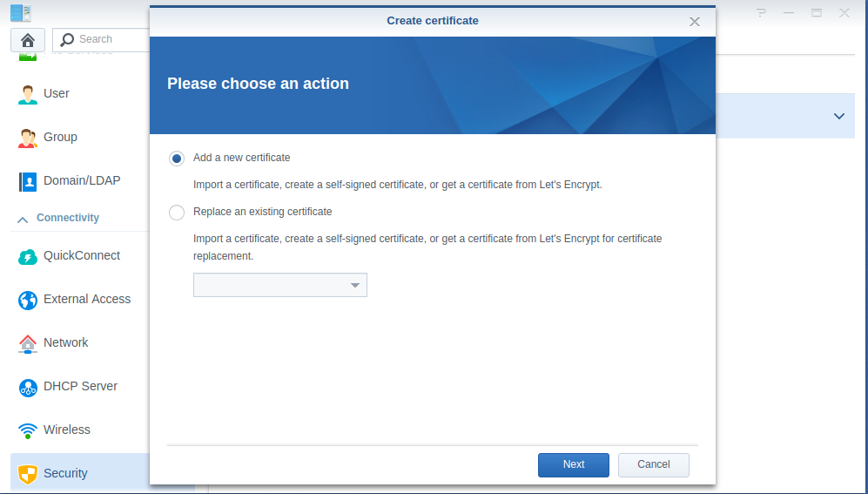
Task: Open the Group icon in sidebar
Action: [27, 138]
